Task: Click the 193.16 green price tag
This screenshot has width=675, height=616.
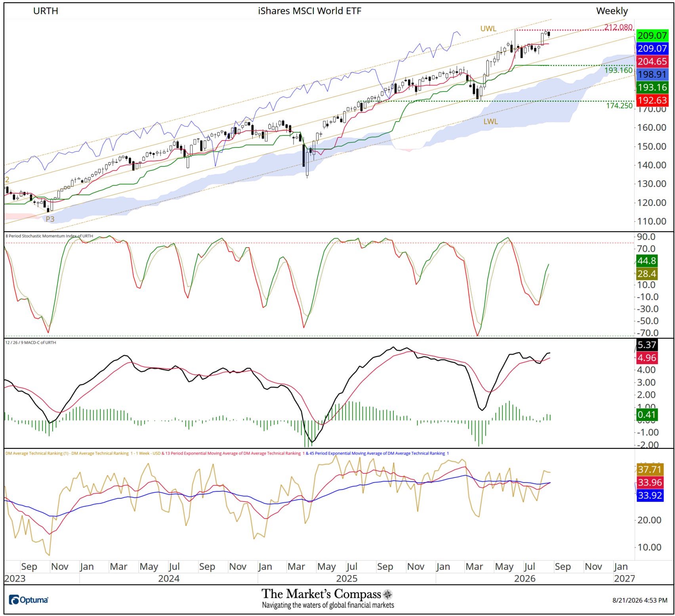Action: pos(652,87)
